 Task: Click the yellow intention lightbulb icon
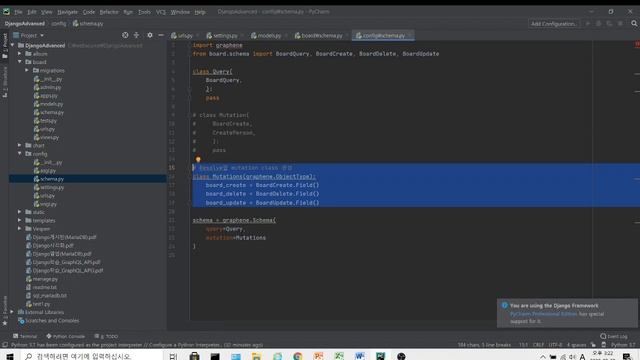pos(198,160)
